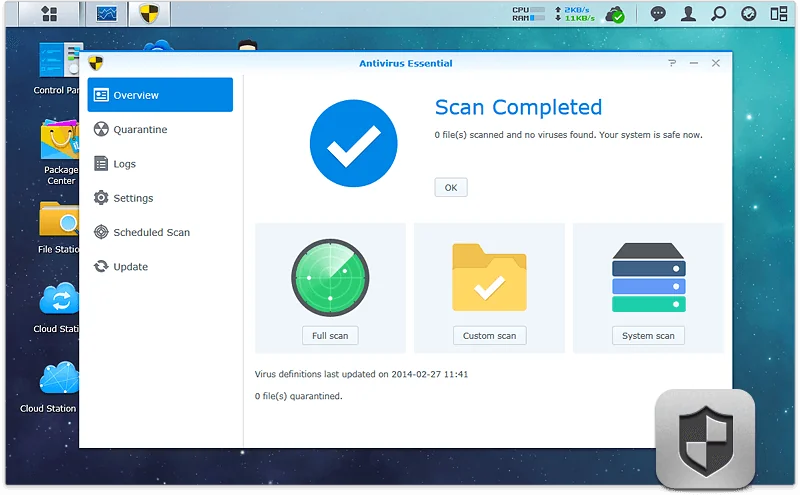Viewport: 800px width, 495px height.
Task: Open help with the question mark icon
Action: [x=672, y=63]
